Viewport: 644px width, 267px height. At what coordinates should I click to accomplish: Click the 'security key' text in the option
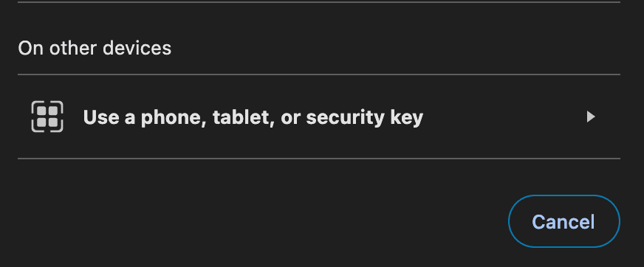pos(365,118)
